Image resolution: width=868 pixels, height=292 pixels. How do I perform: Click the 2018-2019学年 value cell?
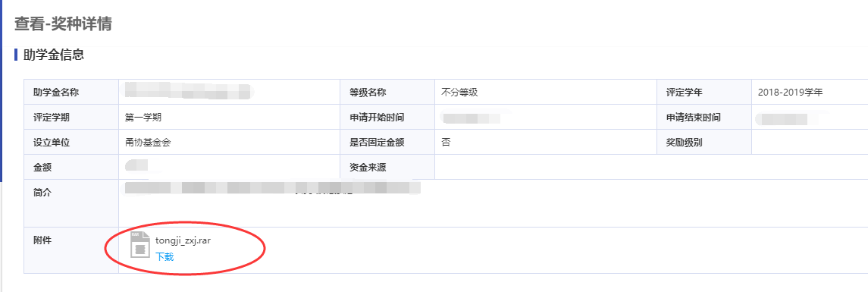810,93
